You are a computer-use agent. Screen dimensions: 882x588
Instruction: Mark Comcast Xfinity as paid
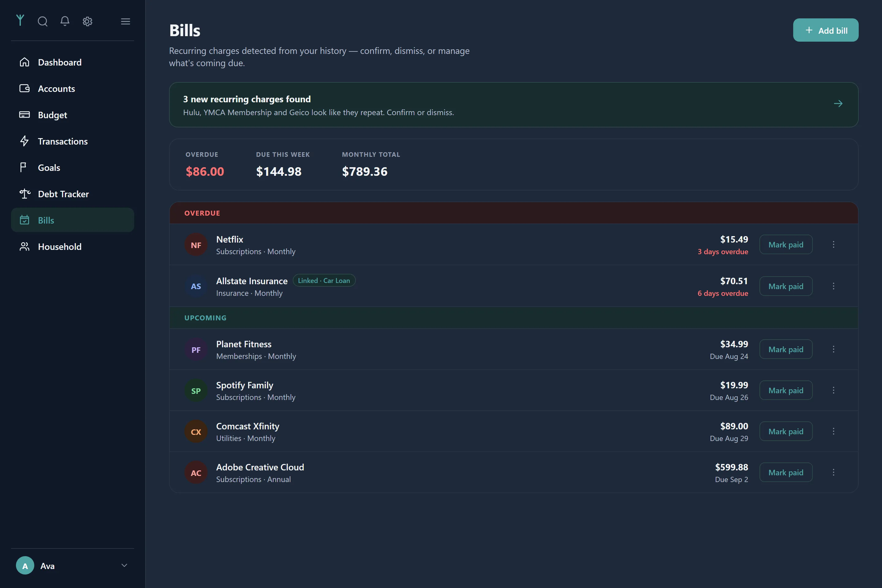tap(786, 431)
